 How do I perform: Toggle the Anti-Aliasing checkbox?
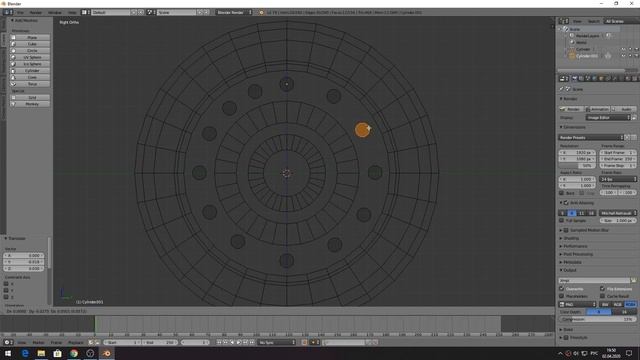pos(566,203)
